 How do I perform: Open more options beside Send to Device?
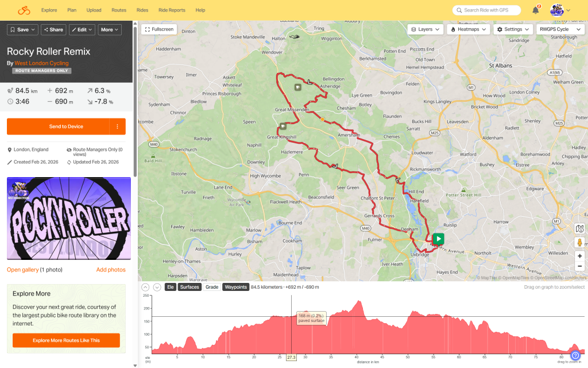[x=117, y=126]
